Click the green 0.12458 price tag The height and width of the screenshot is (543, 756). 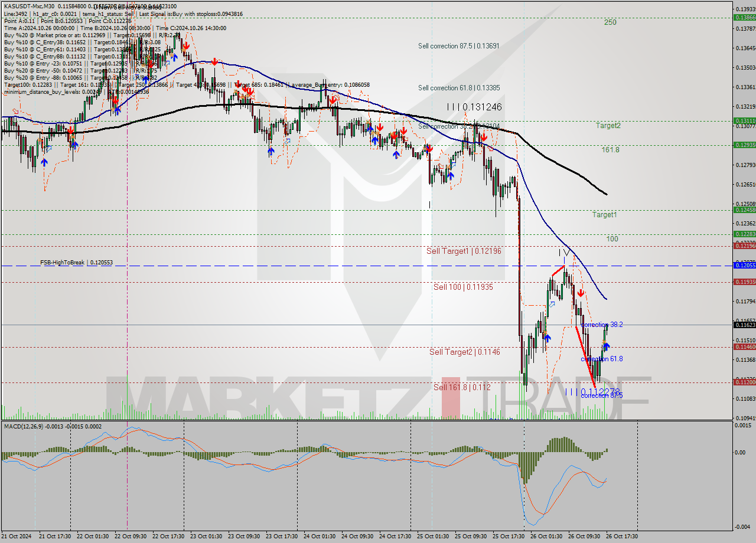[744, 210]
